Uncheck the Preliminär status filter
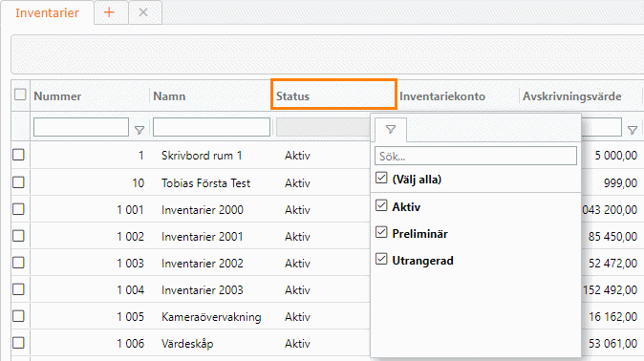Image resolution: width=644 pixels, height=361 pixels. pos(381,232)
